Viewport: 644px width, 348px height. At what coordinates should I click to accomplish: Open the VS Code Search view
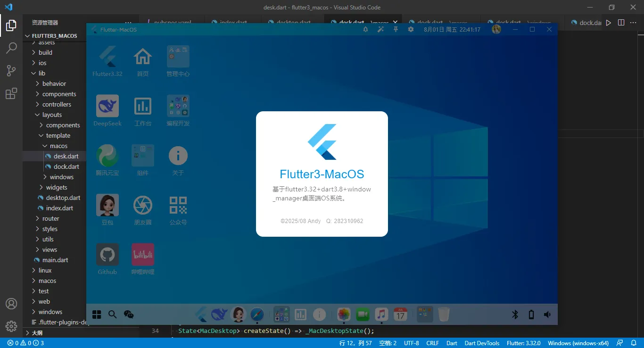click(11, 48)
